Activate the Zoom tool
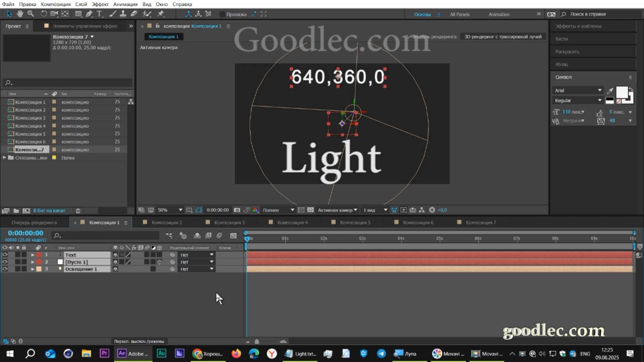Viewport: 644px width, 362px height. (x=31, y=14)
